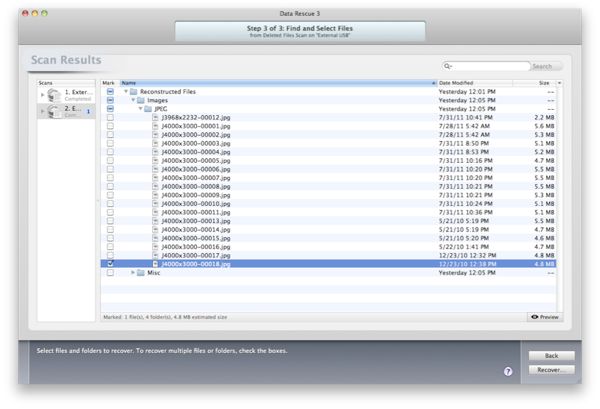Click the Back button
Viewport: 600px width, 409px height.
(x=551, y=356)
